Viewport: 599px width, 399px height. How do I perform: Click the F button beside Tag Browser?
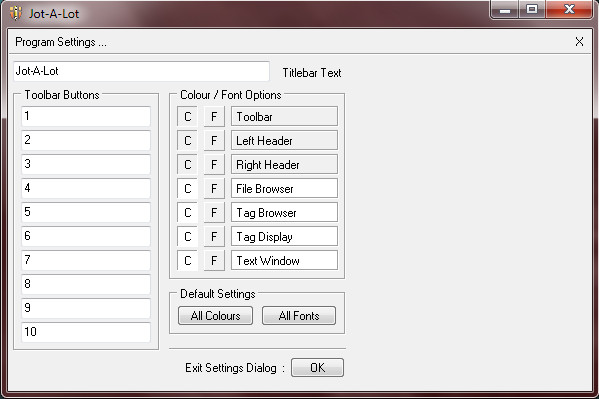pos(214,212)
